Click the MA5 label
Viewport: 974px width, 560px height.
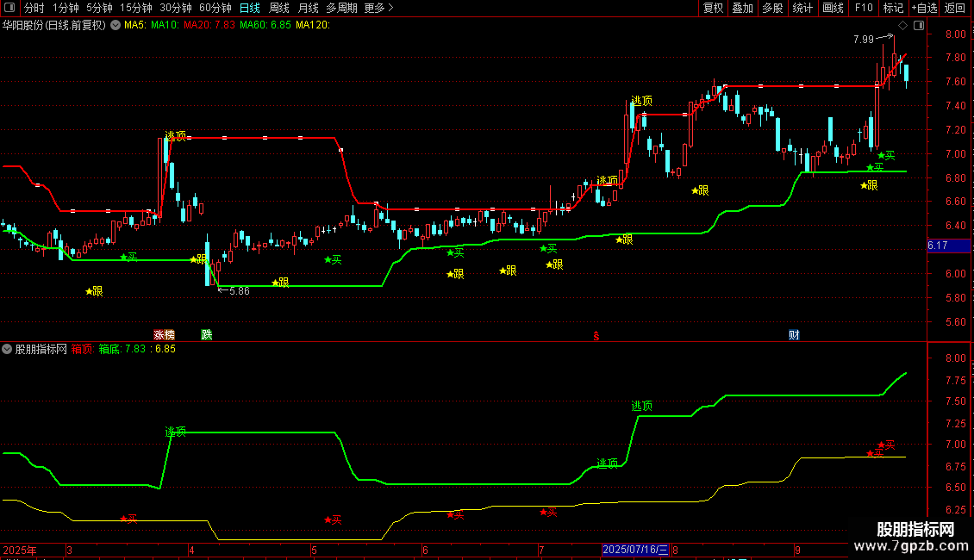point(135,26)
